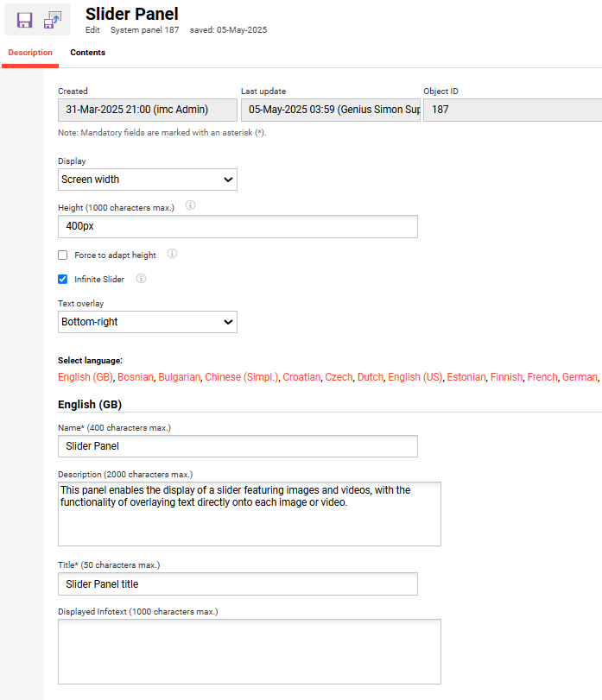The height and width of the screenshot is (700, 602).
Task: Click the Save and close icon
Action: (54, 20)
